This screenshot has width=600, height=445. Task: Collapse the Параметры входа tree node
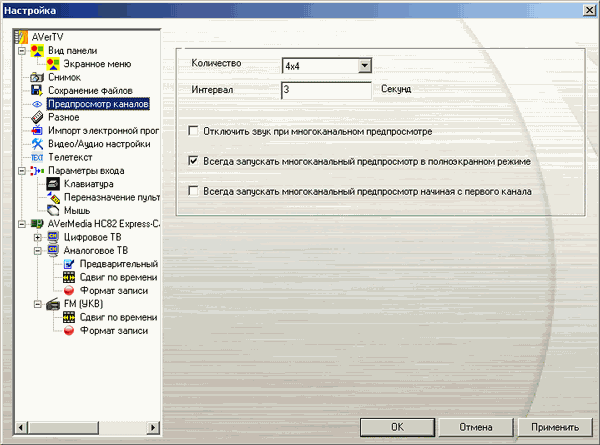(x=22, y=171)
